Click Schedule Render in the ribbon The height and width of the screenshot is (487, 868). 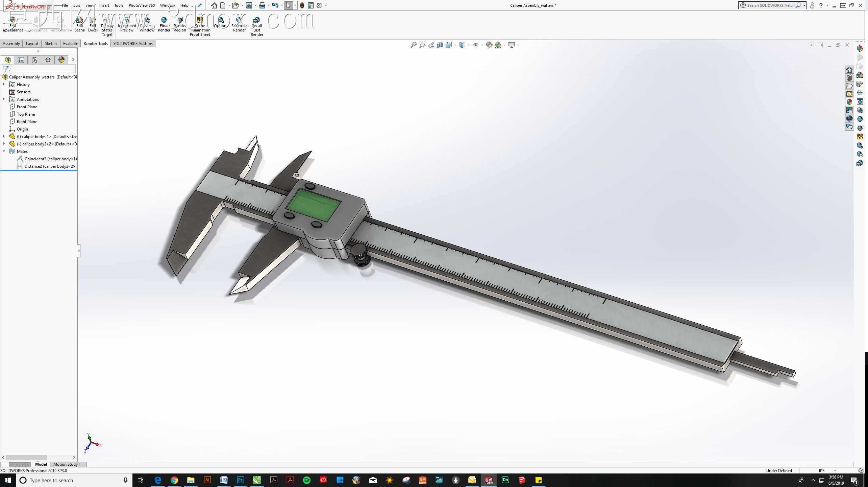pos(239,24)
